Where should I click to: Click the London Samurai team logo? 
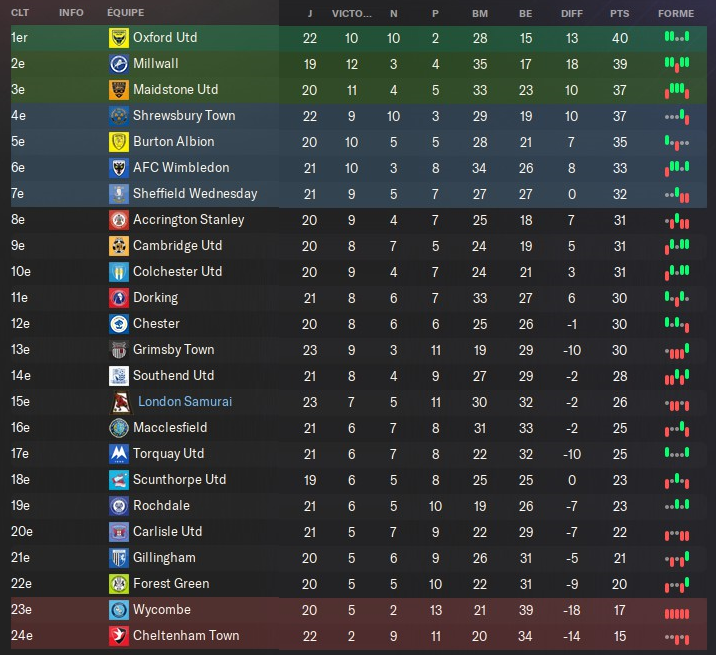(x=118, y=402)
